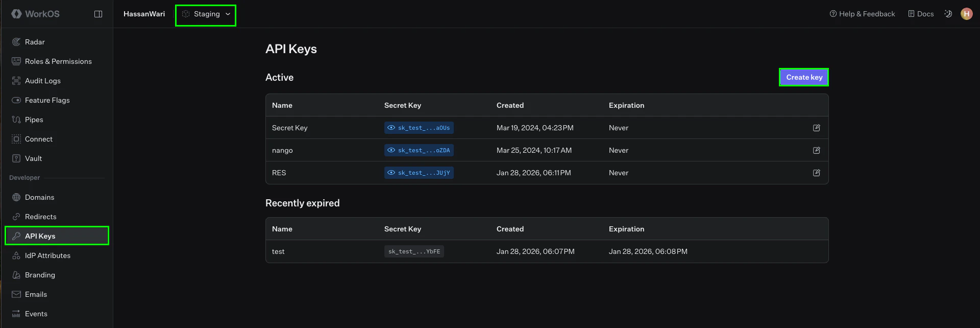980x328 pixels.
Task: Reveal the nango secret key
Action: tap(391, 150)
